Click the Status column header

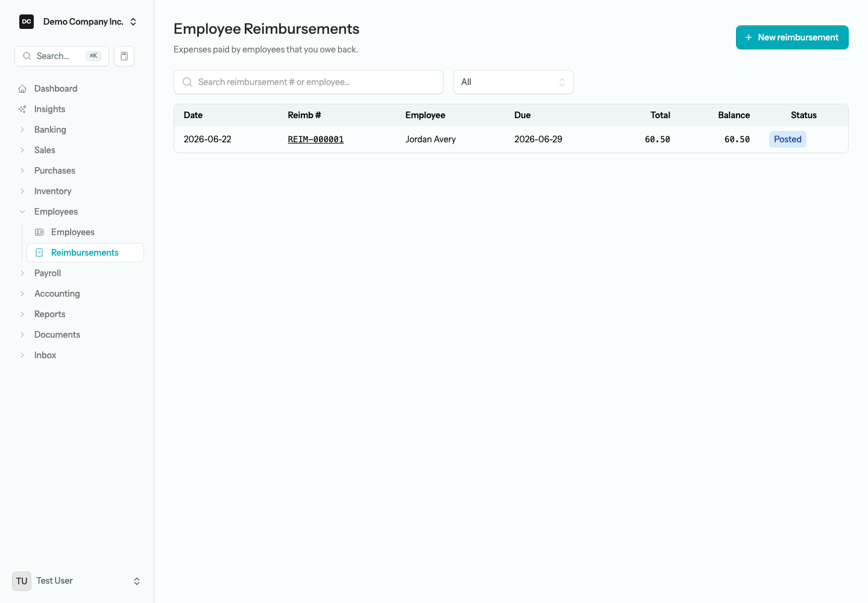coord(804,115)
